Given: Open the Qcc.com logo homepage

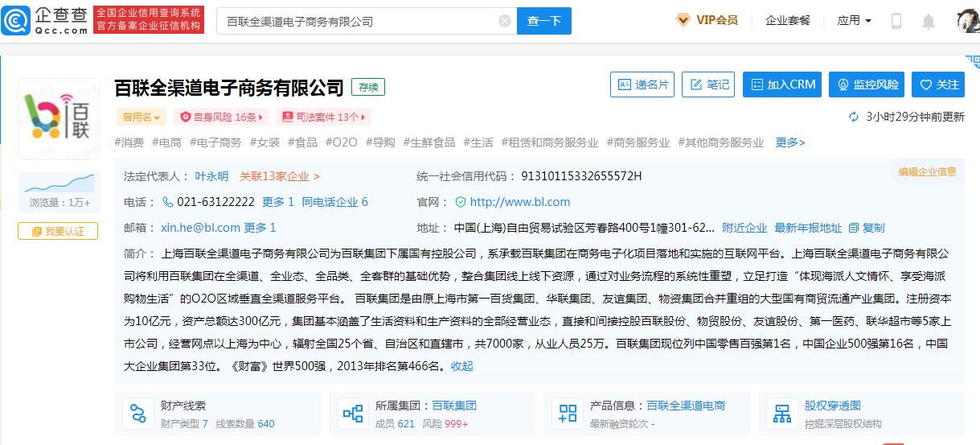Looking at the screenshot, I should (44, 20).
